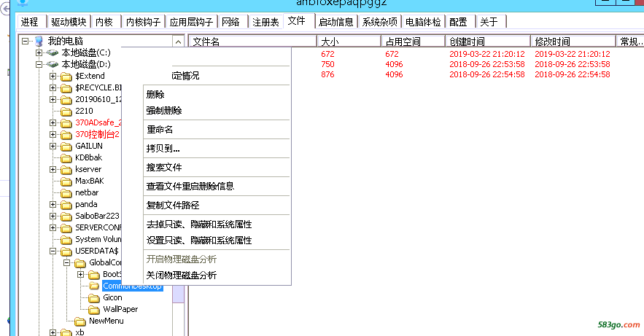Click the 370控制台2 folder icon
This screenshot has height=336, width=644.
(66, 135)
